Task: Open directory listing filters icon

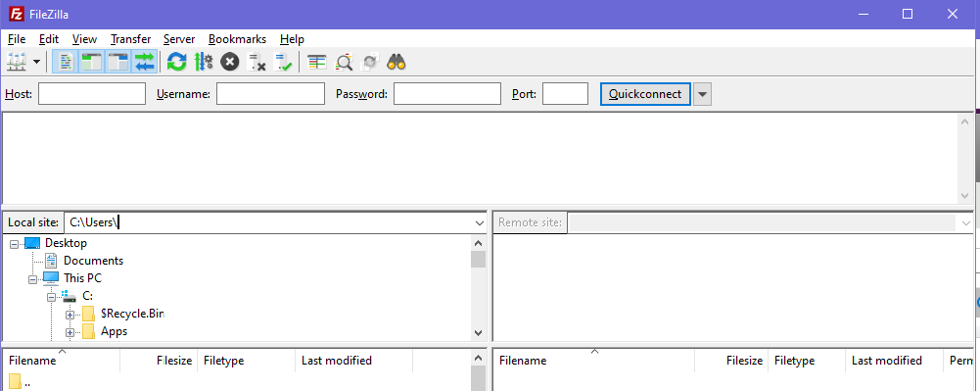Action: (317, 62)
